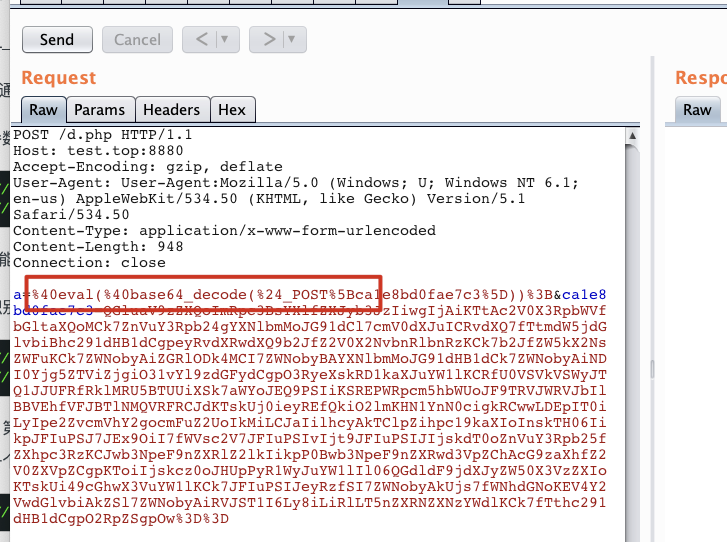Click the request editor vertical scrollbar track
Image resolution: width=727 pixels, height=542 pixels.
632,343
